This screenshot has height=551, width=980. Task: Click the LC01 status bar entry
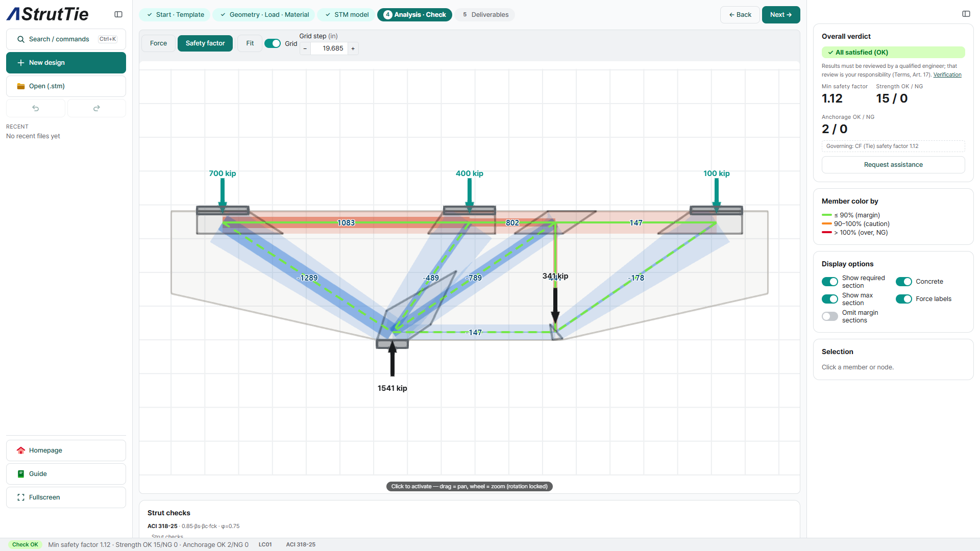(265, 545)
